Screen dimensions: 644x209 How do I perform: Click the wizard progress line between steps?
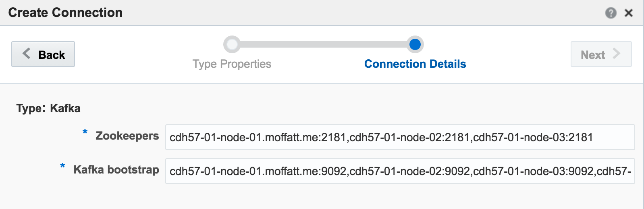[x=322, y=44]
